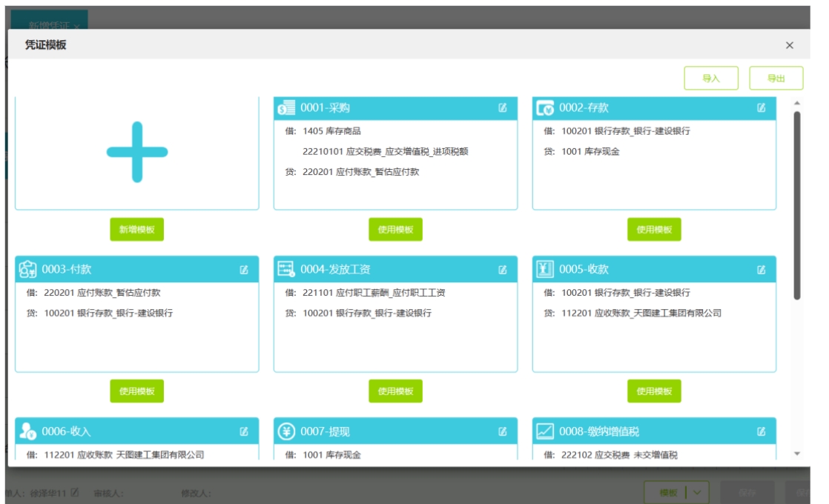829x504 pixels.
Task: Edit the 0005-收款 template
Action: click(x=761, y=270)
